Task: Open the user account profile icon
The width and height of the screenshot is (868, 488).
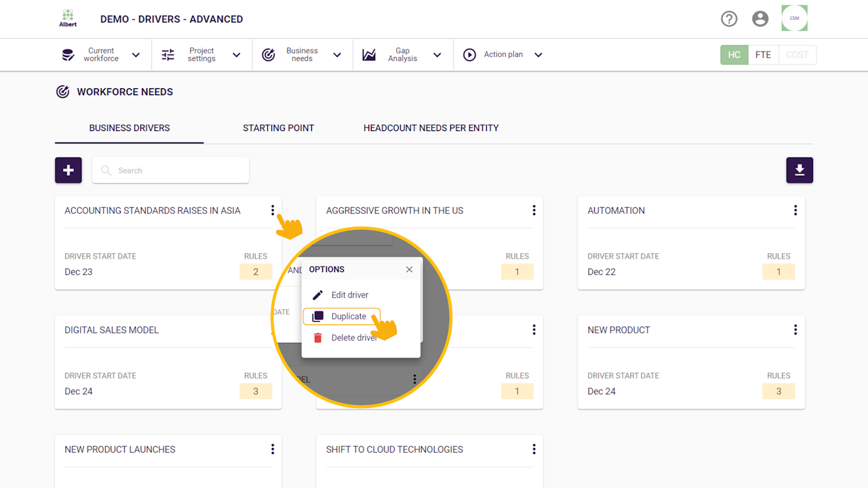Action: (x=760, y=19)
